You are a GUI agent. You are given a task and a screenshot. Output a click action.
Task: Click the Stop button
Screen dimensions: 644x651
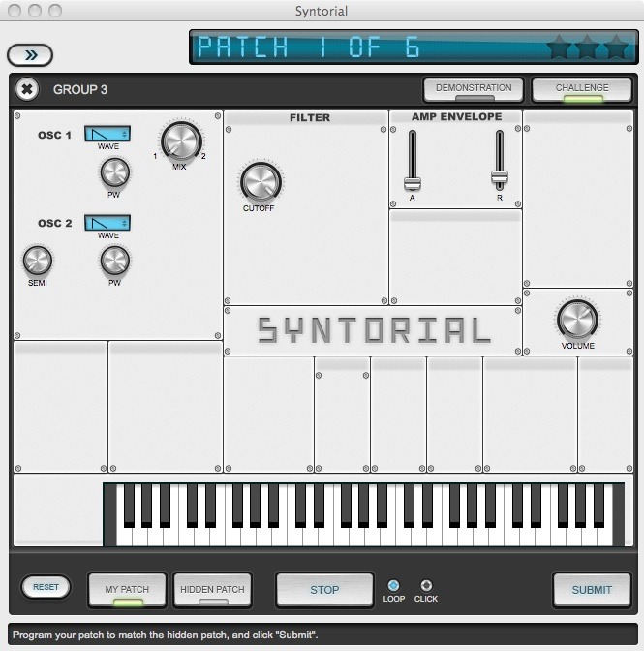pyautogui.click(x=324, y=590)
